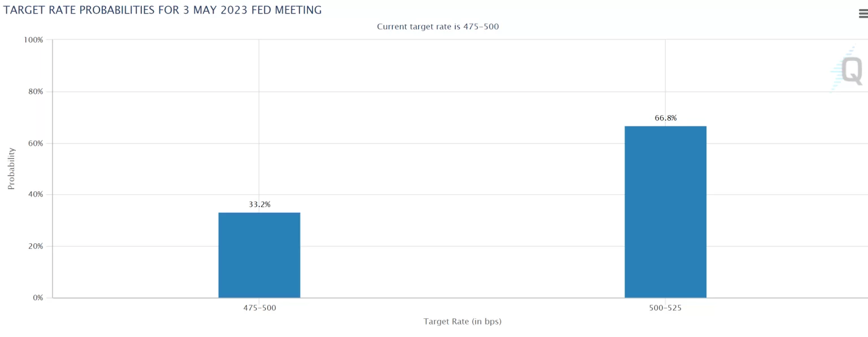Click the 80% y-axis tick label

pyautogui.click(x=35, y=91)
